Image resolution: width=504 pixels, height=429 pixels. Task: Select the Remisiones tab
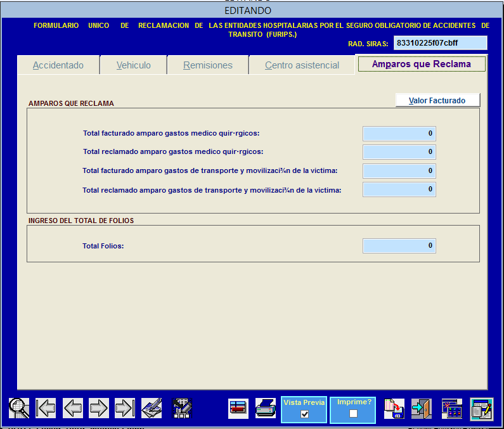coord(208,65)
